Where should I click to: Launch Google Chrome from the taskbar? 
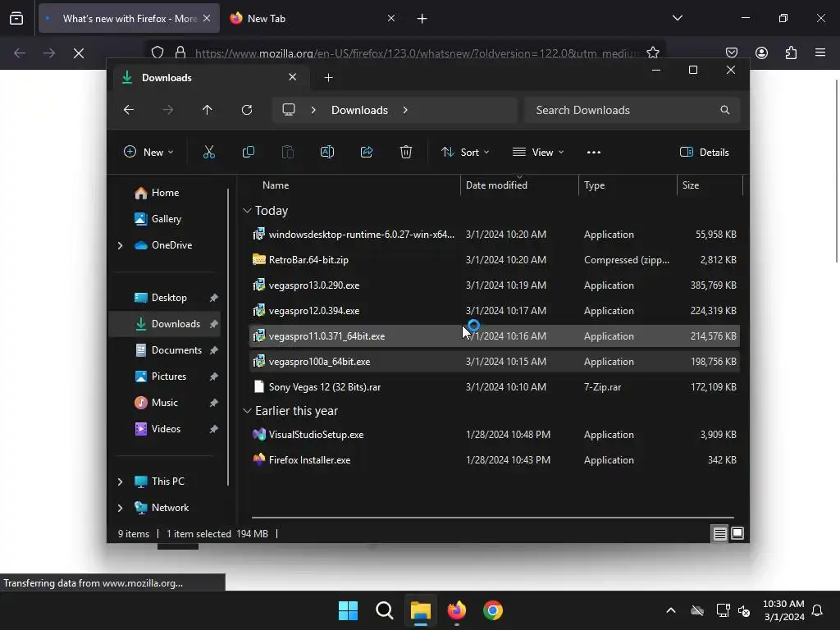pyautogui.click(x=493, y=610)
